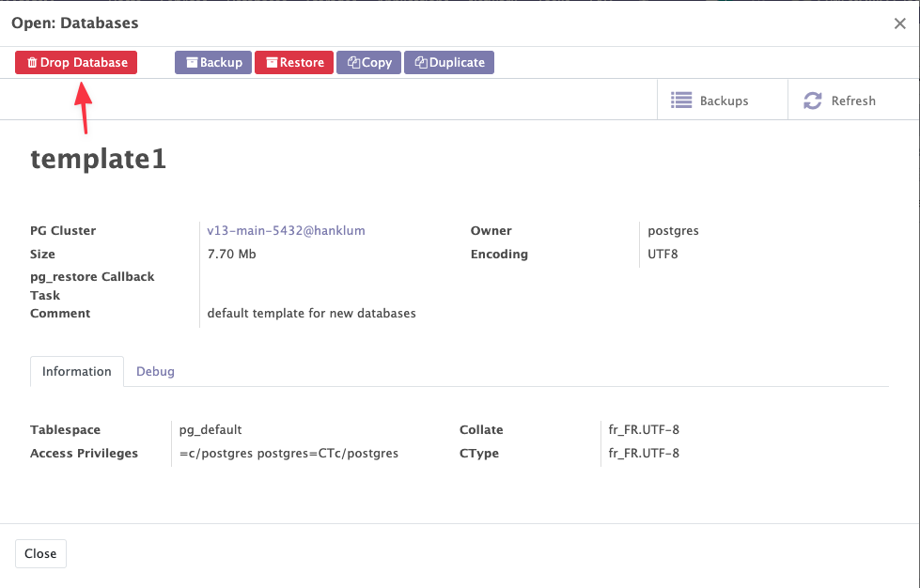The height and width of the screenshot is (588, 920).
Task: Click the copy icon on Copy button
Action: [353, 63]
